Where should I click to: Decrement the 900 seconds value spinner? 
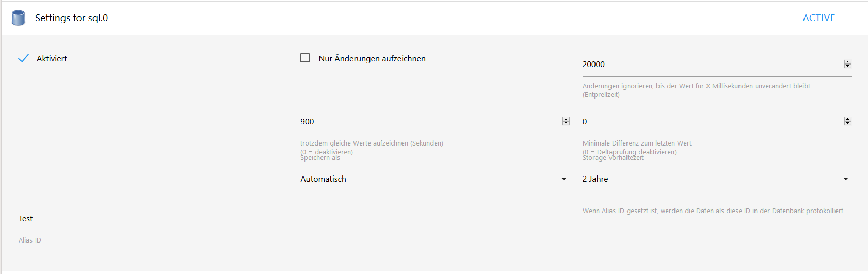(566, 123)
